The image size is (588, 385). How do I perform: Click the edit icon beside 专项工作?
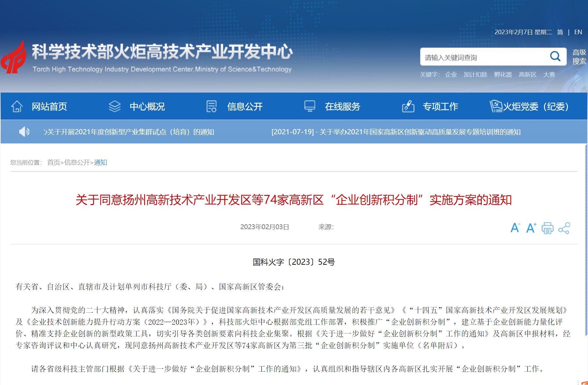[408, 106]
